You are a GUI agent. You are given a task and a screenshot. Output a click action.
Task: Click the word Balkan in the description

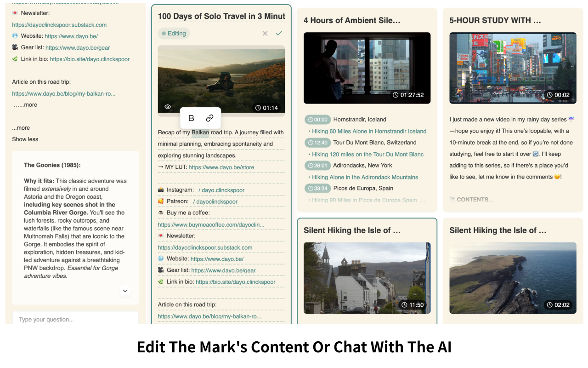tap(200, 132)
